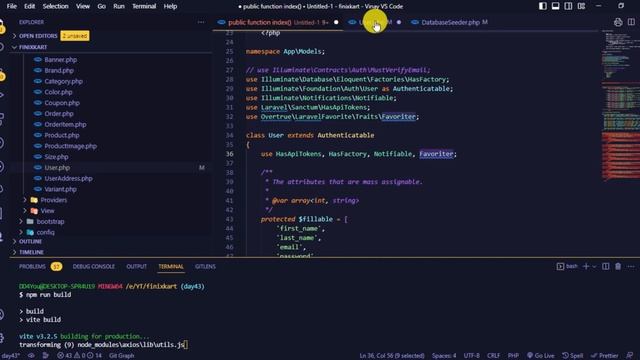Open the Terminal menu
This screenshot has height=360, width=640.
[144, 6]
